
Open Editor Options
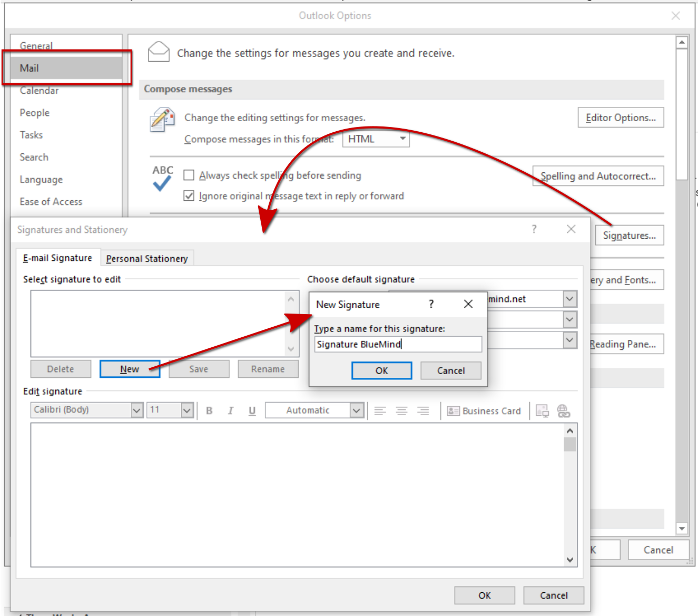point(621,118)
